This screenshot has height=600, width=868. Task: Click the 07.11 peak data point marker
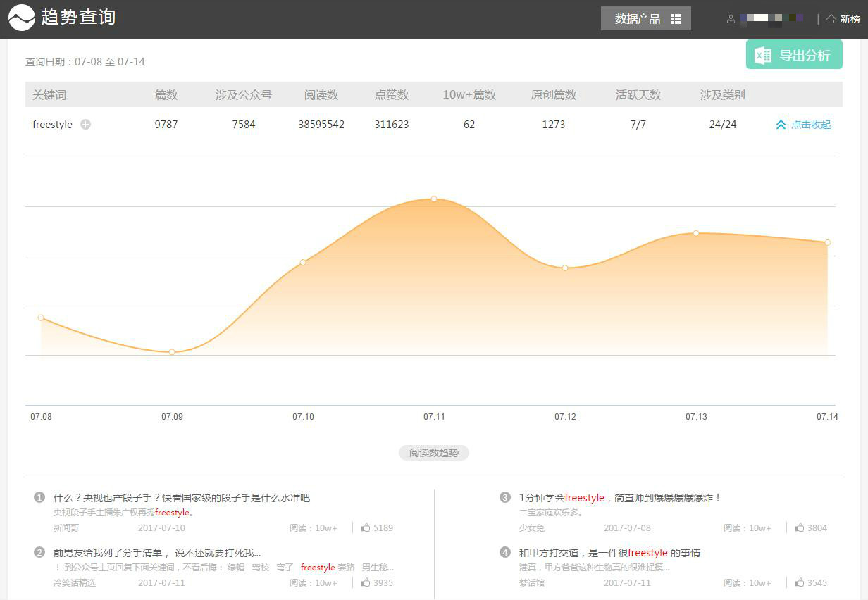[434, 199]
